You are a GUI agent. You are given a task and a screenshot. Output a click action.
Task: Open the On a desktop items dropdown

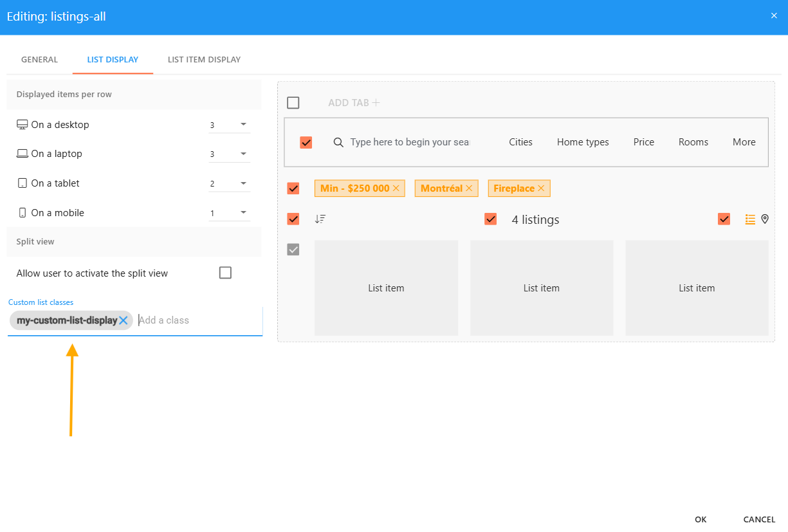tap(230, 125)
